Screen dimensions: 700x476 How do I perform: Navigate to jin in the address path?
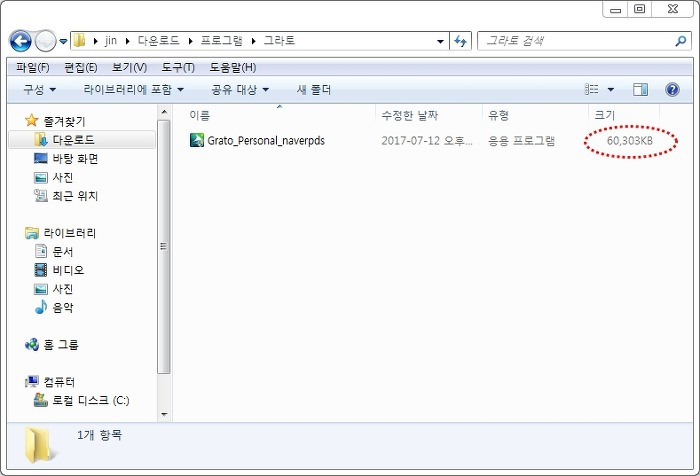pyautogui.click(x=111, y=41)
